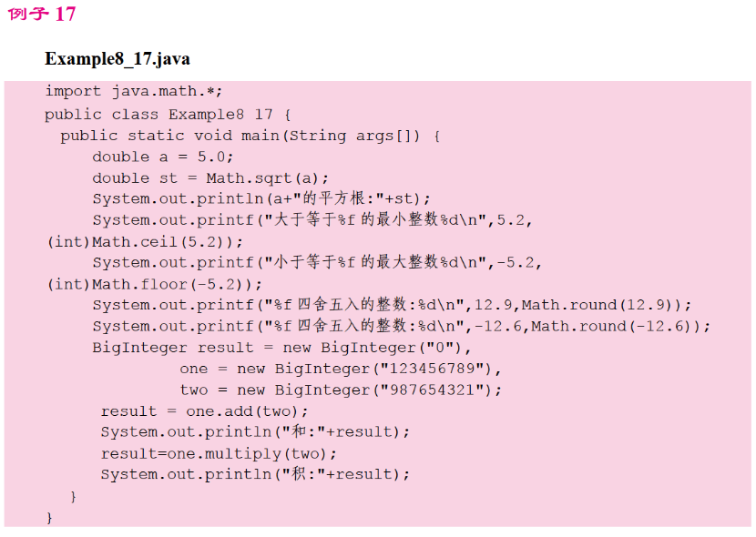Click the printf line containing 最大整数
The image size is (756, 537).
pyautogui.click(x=316, y=262)
